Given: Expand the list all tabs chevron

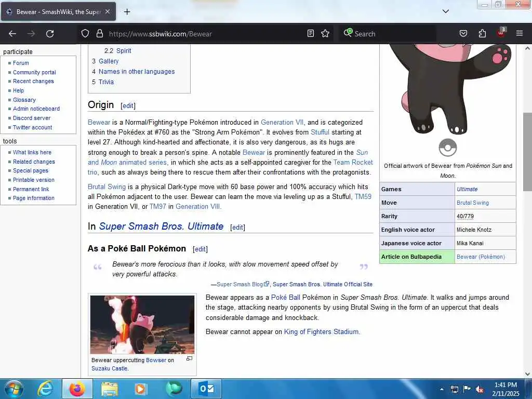Looking at the screenshot, I should pyautogui.click(x=446, y=11).
